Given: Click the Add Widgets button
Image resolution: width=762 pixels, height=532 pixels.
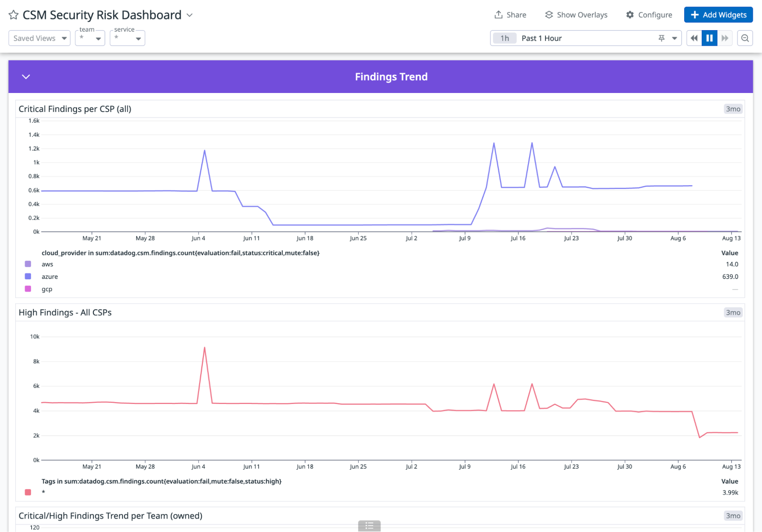Looking at the screenshot, I should click(718, 15).
